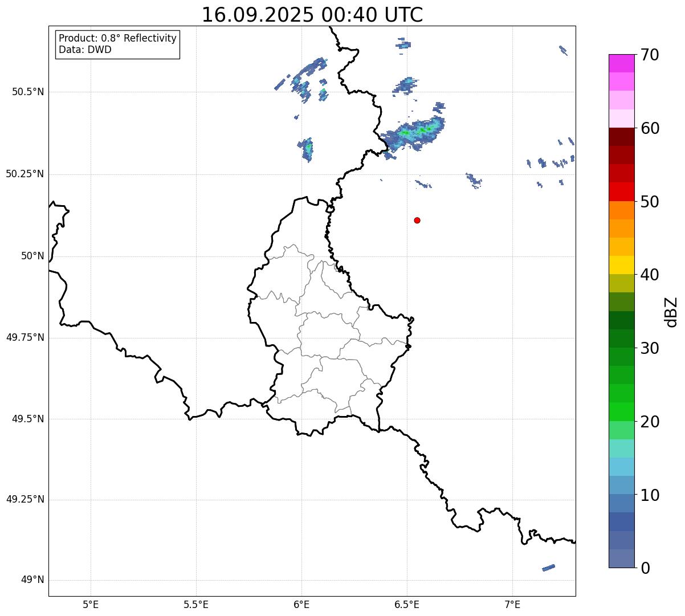Viewport: 685px width, 616px height.
Task: Click the 50.25°N latitude label
Action: (25, 174)
